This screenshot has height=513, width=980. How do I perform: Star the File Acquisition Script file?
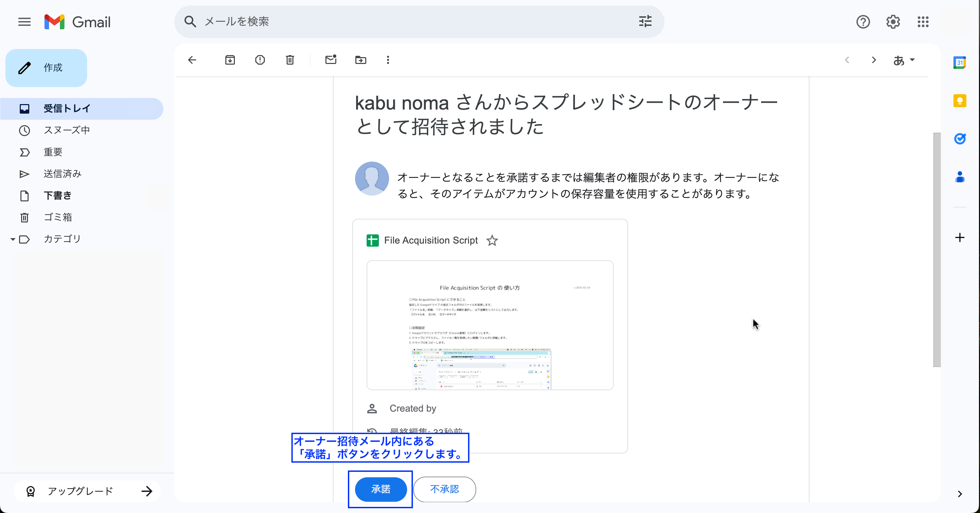coord(492,240)
